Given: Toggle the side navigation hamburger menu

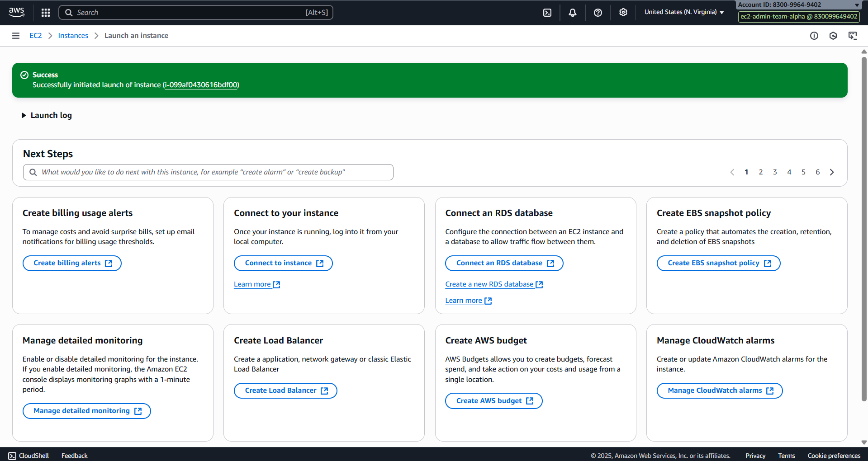Looking at the screenshot, I should (16, 36).
